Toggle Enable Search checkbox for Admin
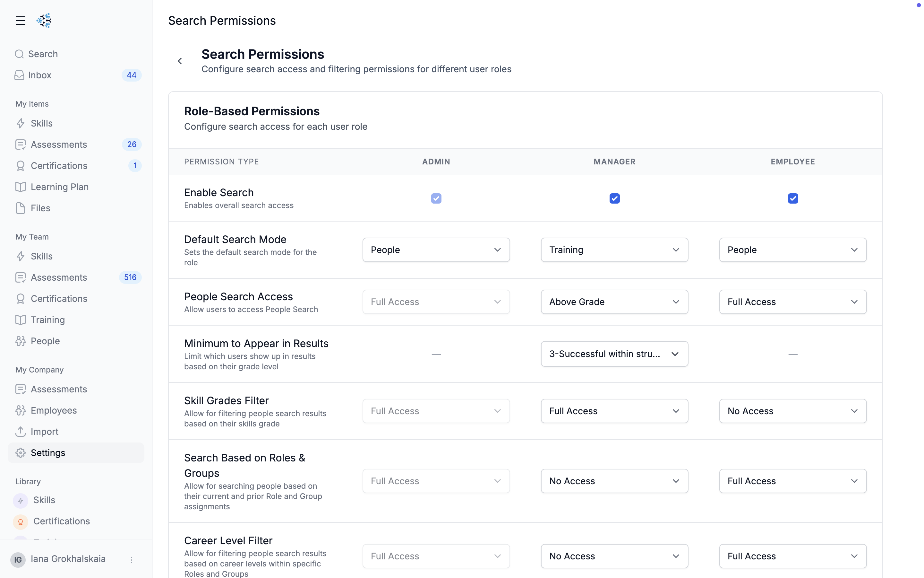The width and height of the screenshot is (924, 578). pyautogui.click(x=436, y=198)
